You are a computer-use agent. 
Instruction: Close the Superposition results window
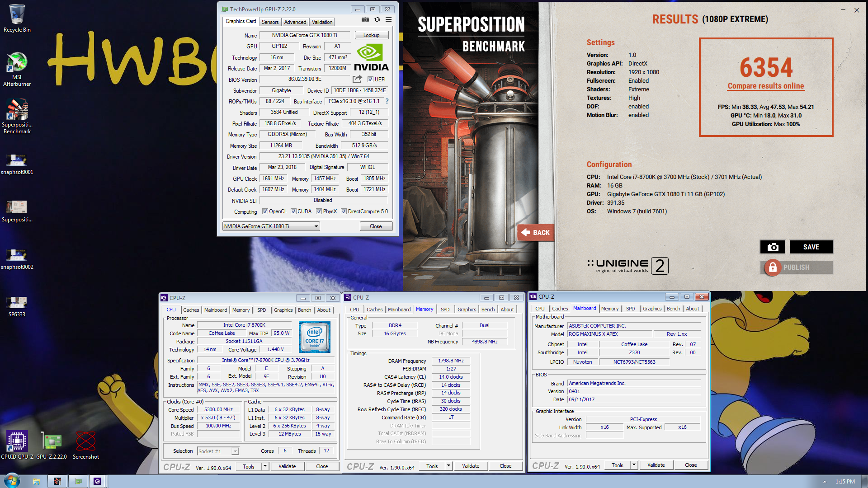tap(857, 10)
